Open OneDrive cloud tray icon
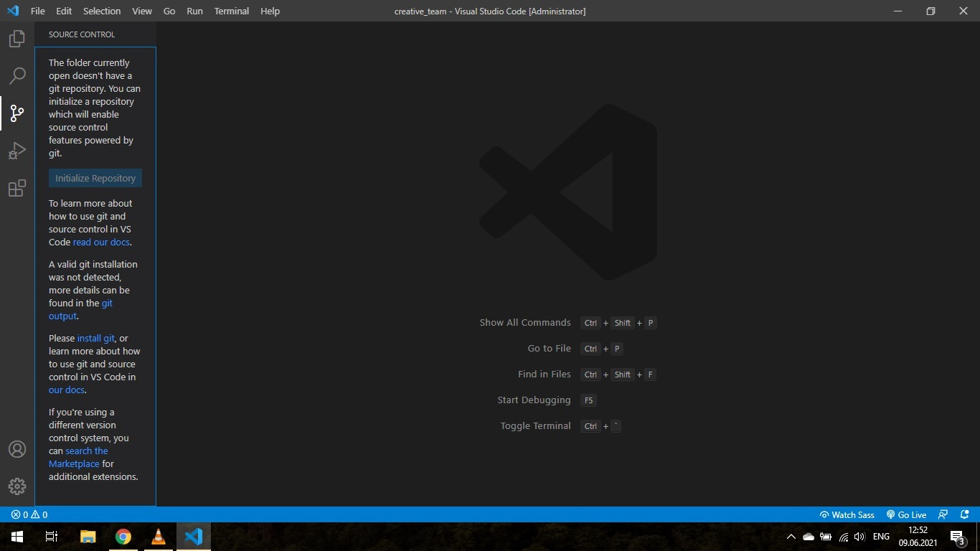The height and width of the screenshot is (551, 980). click(x=809, y=537)
